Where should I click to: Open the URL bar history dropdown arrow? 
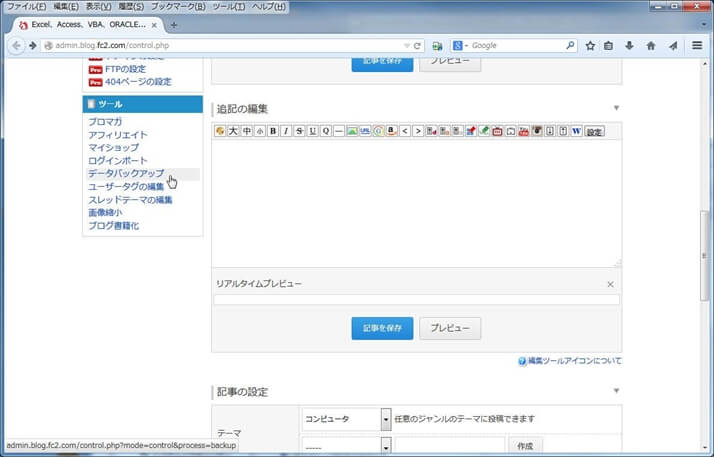click(407, 46)
